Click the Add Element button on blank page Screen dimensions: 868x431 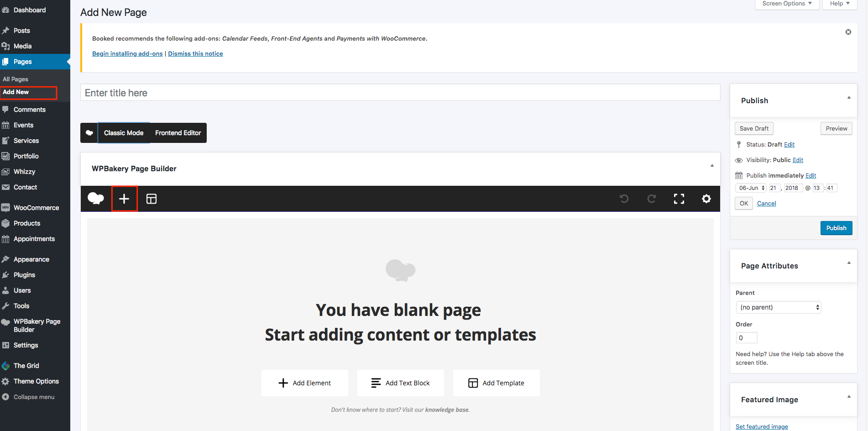coord(305,383)
